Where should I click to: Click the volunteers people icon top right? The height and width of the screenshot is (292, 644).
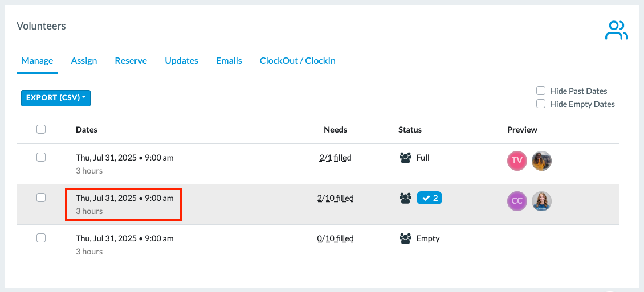[617, 30]
